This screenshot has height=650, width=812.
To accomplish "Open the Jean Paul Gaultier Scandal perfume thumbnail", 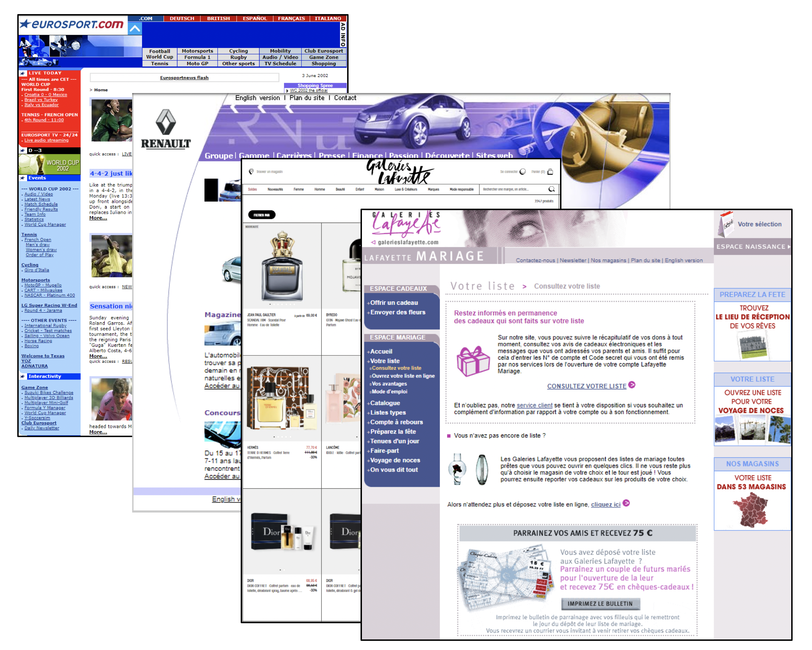I will pyautogui.click(x=282, y=265).
